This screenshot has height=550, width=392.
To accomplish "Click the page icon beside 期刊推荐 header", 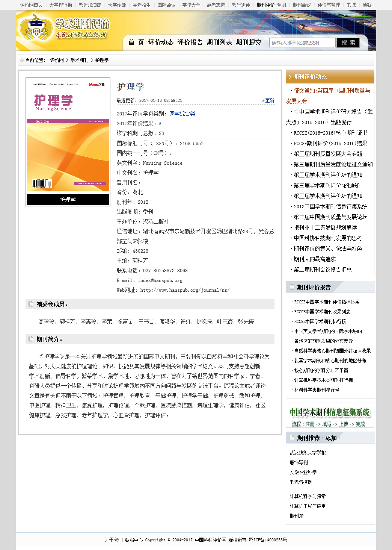I will [292, 438].
